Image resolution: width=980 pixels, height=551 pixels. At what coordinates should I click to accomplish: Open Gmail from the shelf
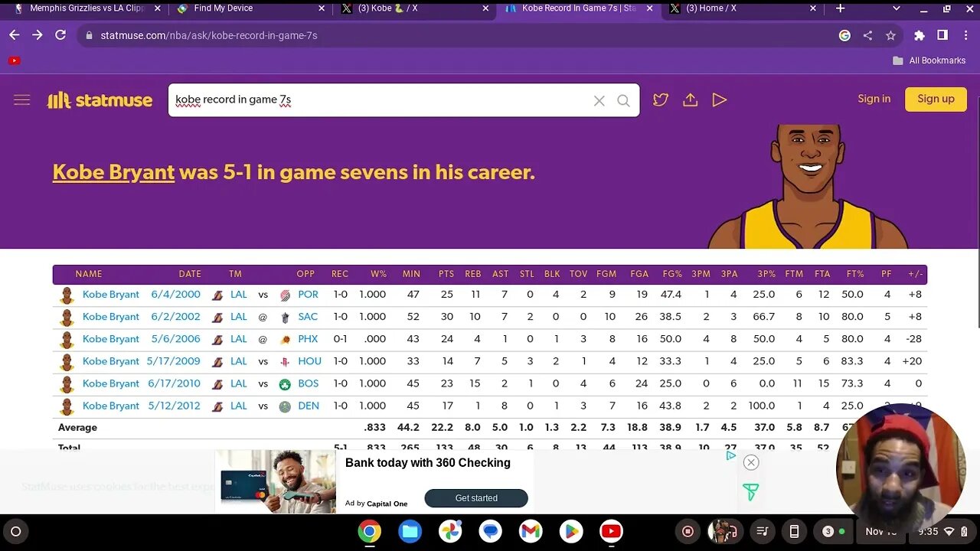point(531,531)
